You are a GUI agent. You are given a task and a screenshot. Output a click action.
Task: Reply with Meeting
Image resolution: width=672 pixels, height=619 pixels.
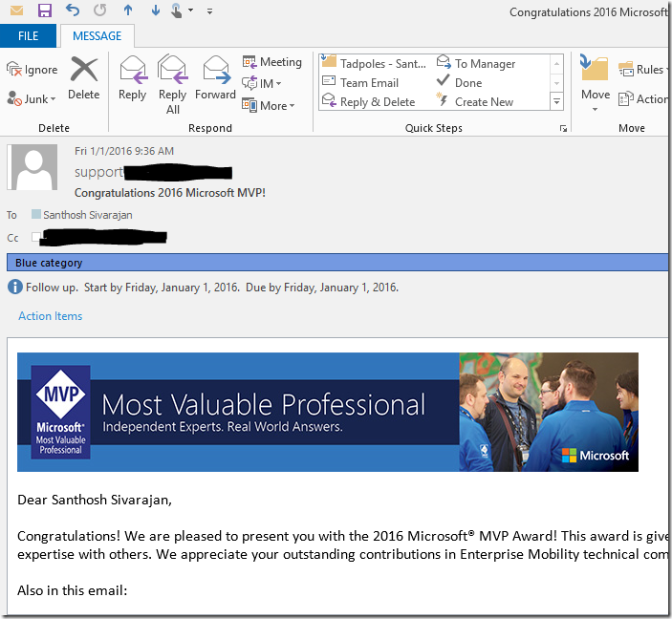pyautogui.click(x=272, y=62)
